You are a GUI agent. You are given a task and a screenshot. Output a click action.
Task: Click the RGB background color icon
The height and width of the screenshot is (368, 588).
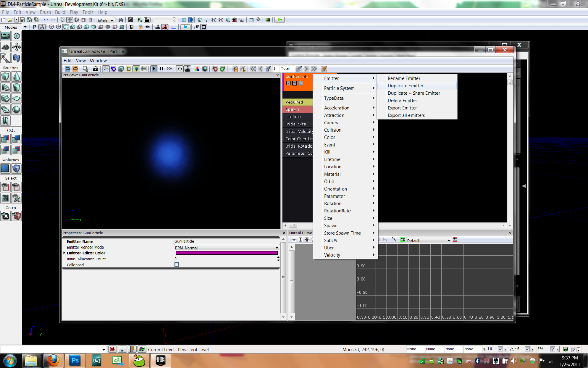pos(197,69)
